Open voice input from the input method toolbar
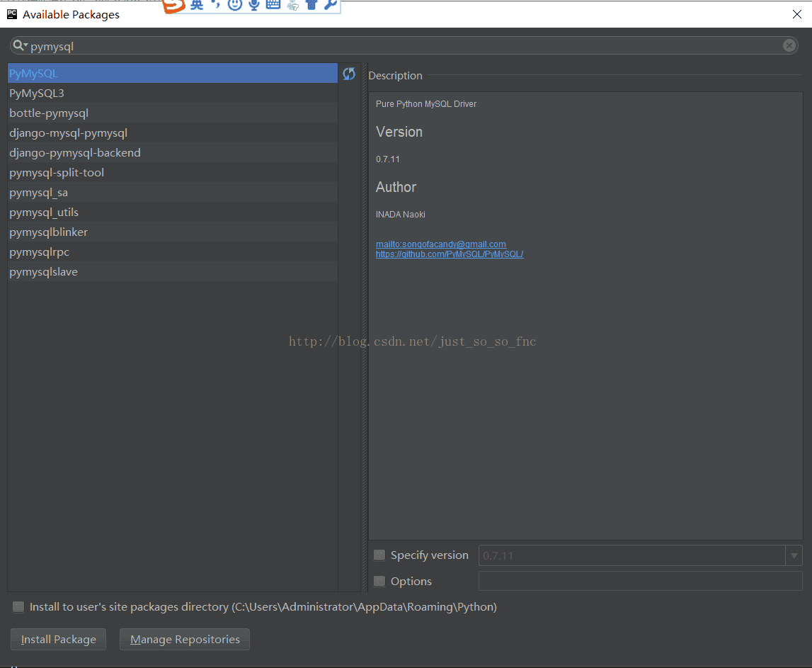 [x=253, y=5]
